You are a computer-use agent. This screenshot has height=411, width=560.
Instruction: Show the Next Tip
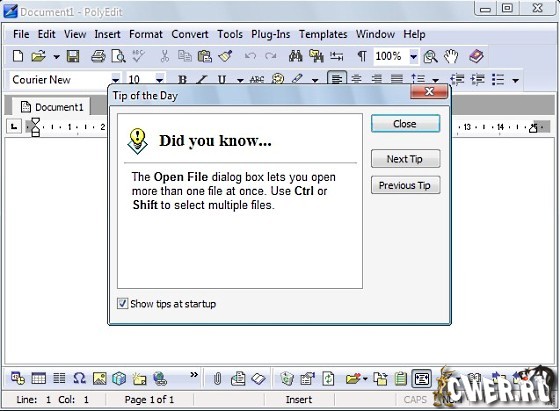tap(405, 159)
